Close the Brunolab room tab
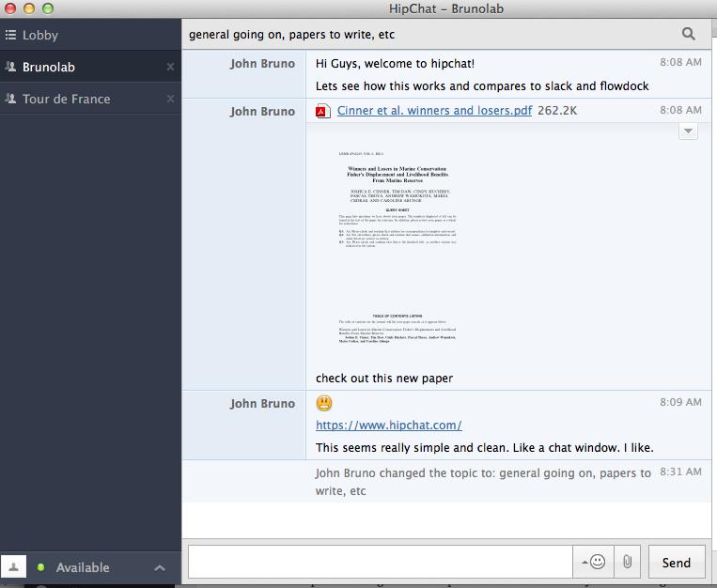 point(170,67)
